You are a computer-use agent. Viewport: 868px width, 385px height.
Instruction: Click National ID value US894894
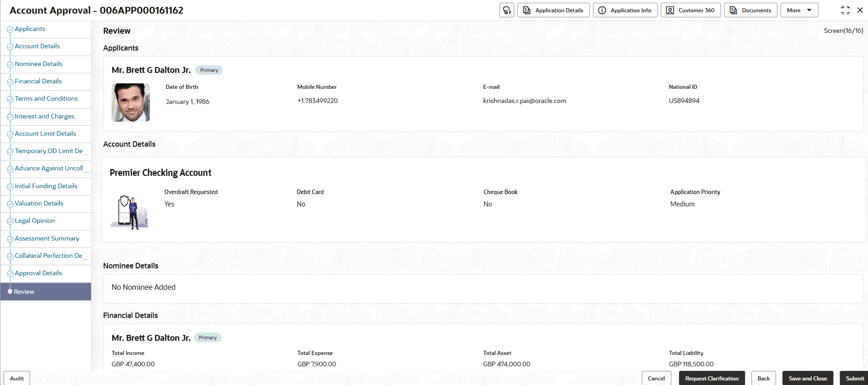click(684, 101)
